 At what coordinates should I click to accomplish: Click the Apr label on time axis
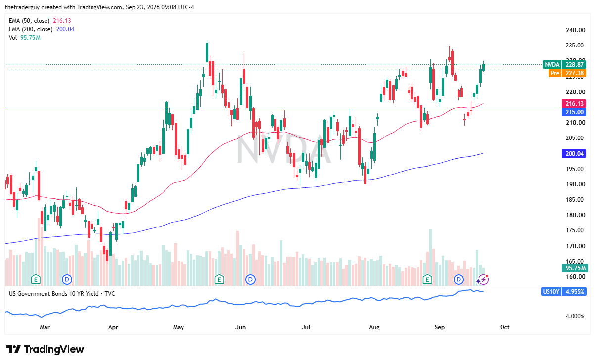click(113, 327)
